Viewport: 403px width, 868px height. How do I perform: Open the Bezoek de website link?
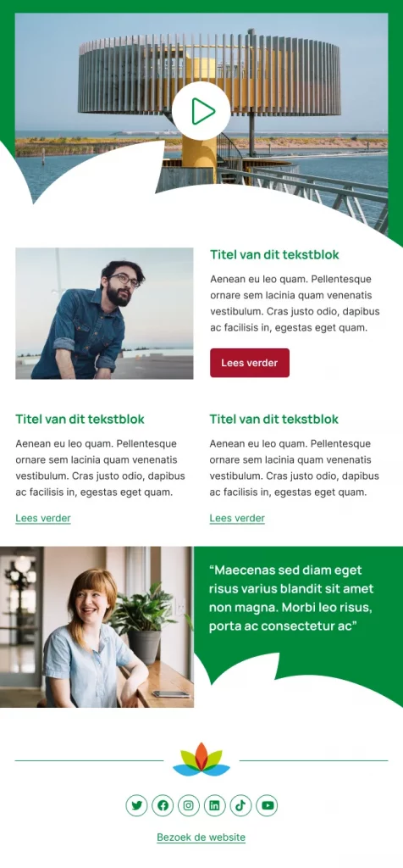tap(201, 837)
